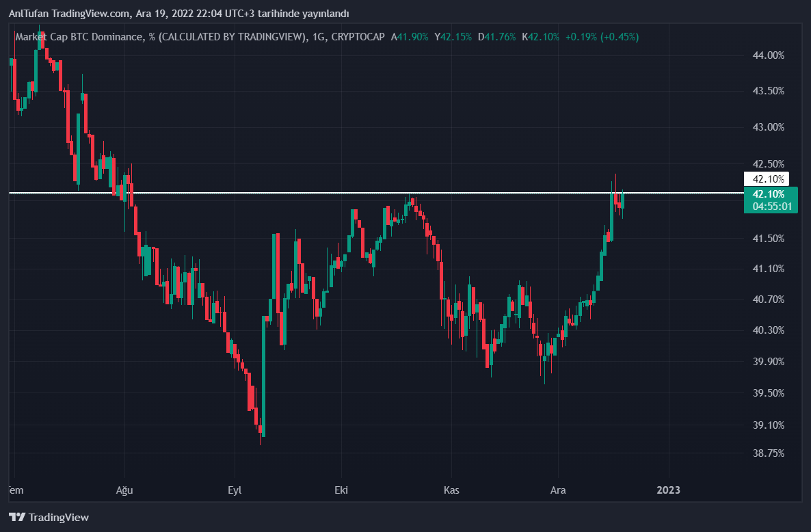This screenshot has height=532, width=811.
Task: Select the Ağu month label on time axis
Action: click(x=124, y=490)
